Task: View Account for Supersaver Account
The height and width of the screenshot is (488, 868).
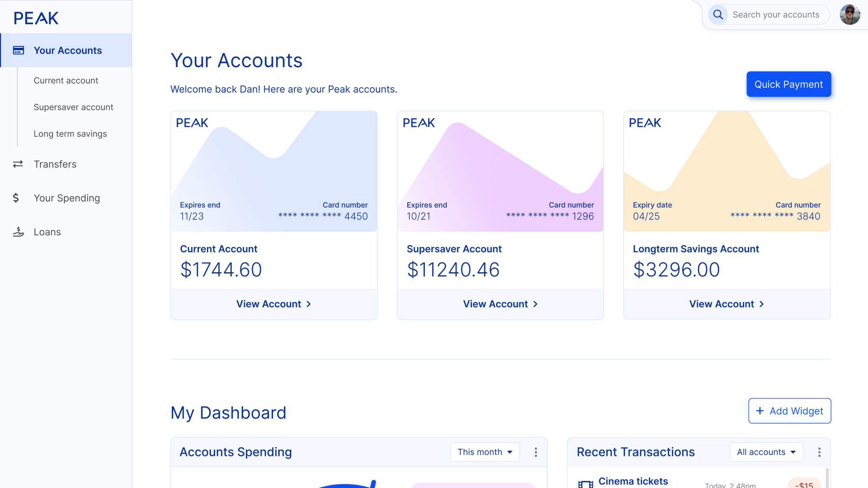Action: (500, 304)
